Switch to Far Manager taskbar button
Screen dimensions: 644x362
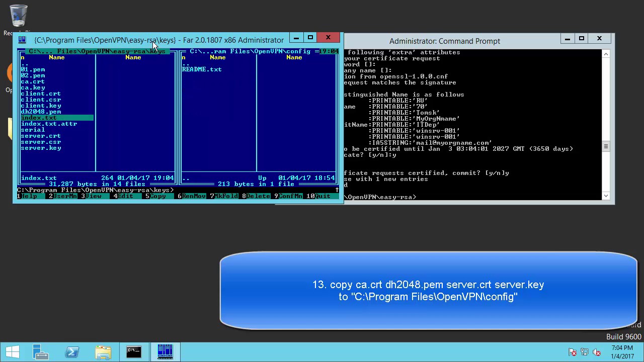pos(165,351)
